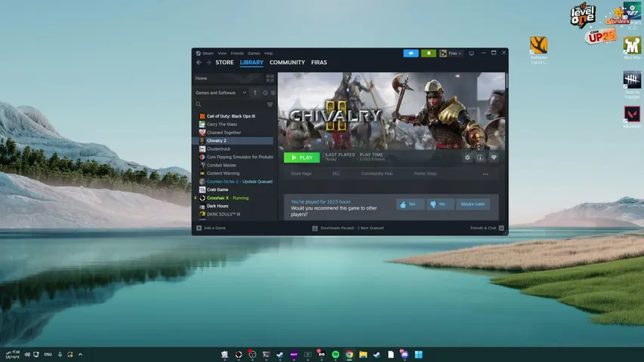Add Chivalry 2 to favorites heart
The width and height of the screenshot is (644, 362).
(494, 157)
